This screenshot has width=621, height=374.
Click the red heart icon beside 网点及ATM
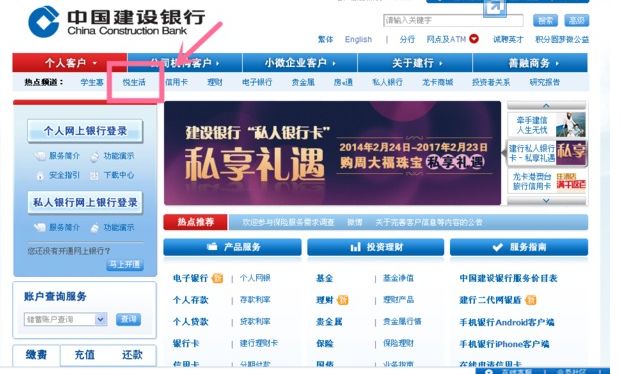(x=474, y=39)
